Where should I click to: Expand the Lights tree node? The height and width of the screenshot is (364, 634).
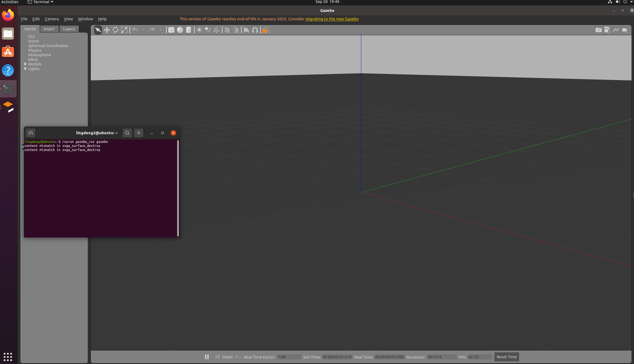pos(25,69)
